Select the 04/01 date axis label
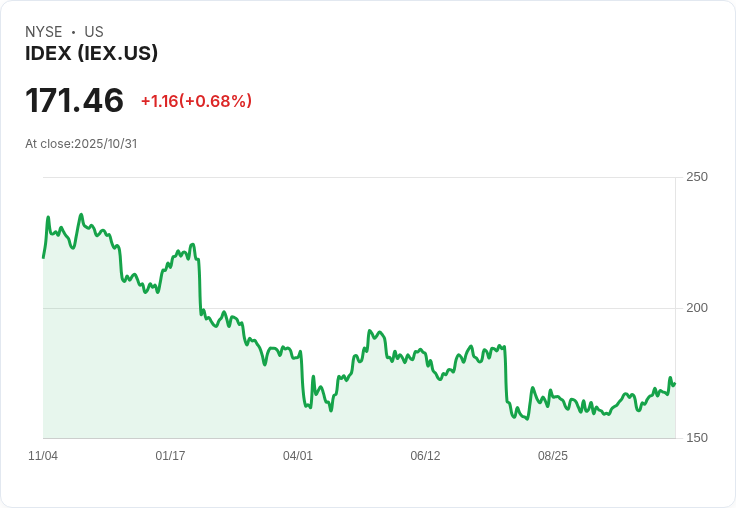 pos(298,456)
